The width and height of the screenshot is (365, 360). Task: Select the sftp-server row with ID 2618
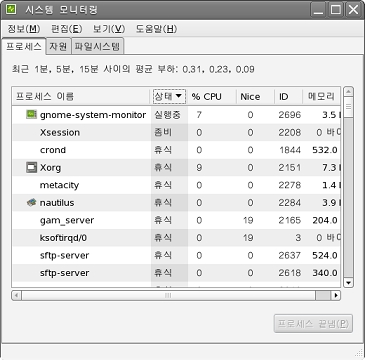click(176, 273)
